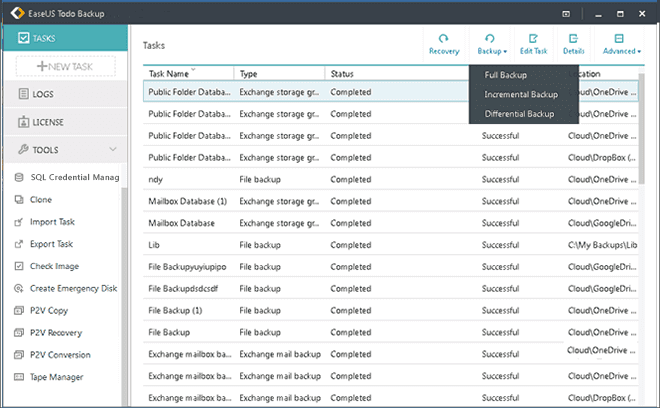The image size is (660, 408).
Task: Open the LICENSE sidebar tab
Action: tap(65, 122)
